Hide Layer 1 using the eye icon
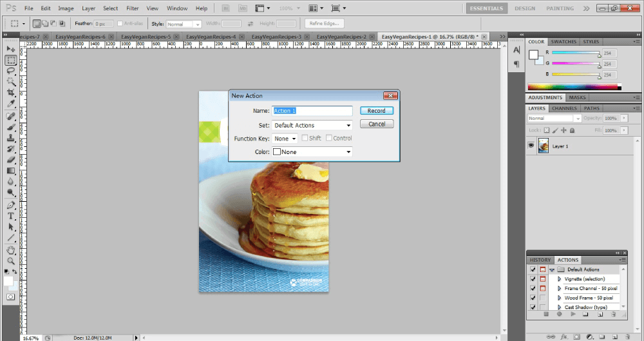The width and height of the screenshot is (644, 341). pyautogui.click(x=531, y=146)
